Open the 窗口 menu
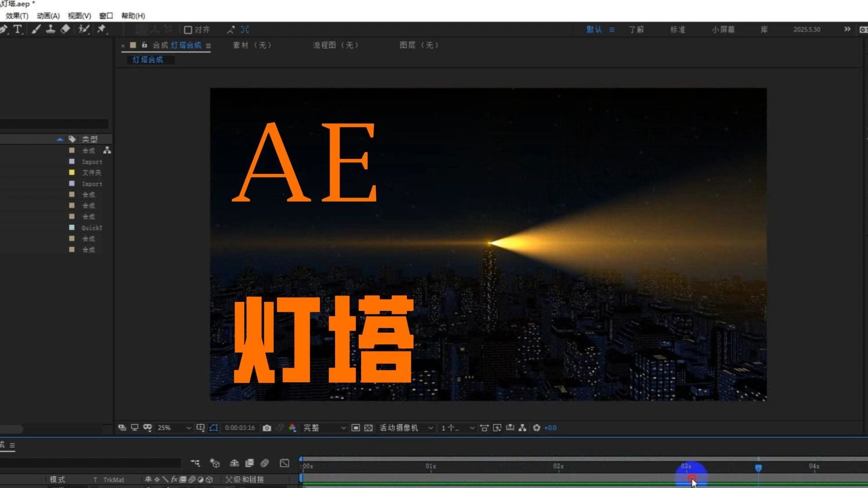 click(106, 16)
